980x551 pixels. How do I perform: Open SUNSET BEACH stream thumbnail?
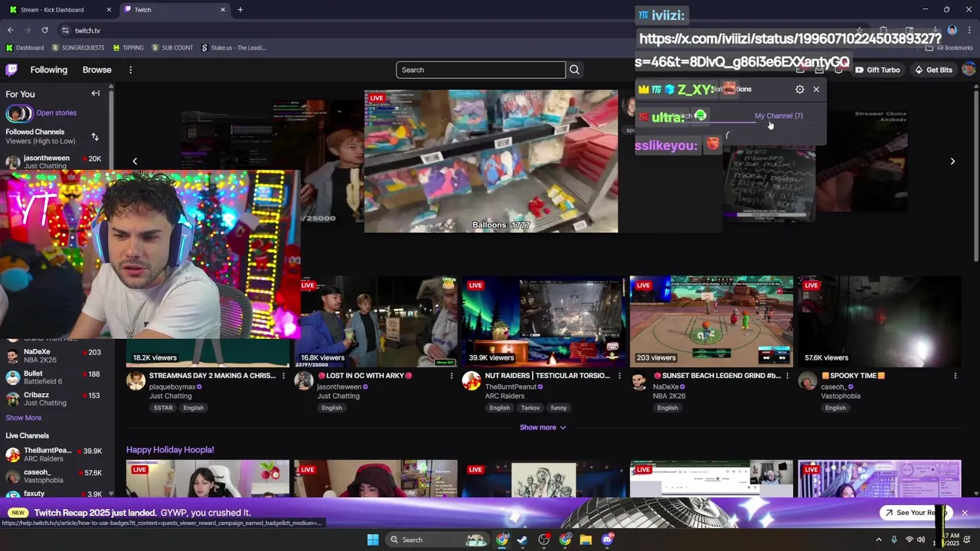[711, 322]
